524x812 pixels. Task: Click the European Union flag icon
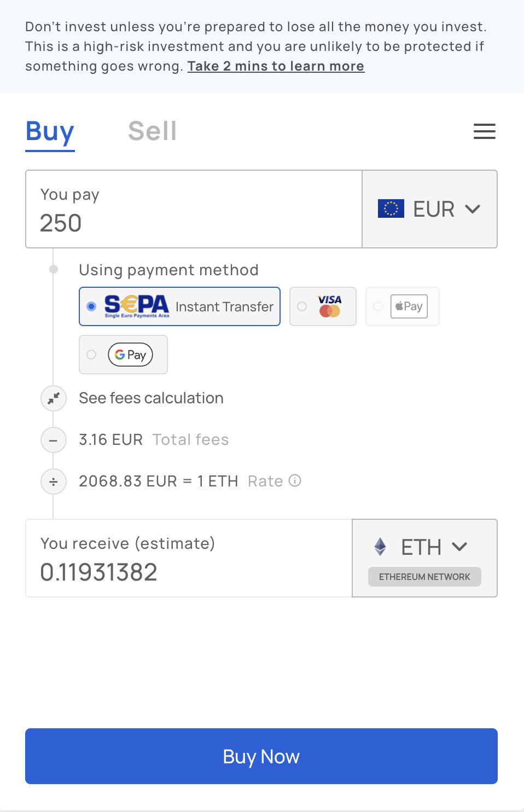(x=391, y=208)
